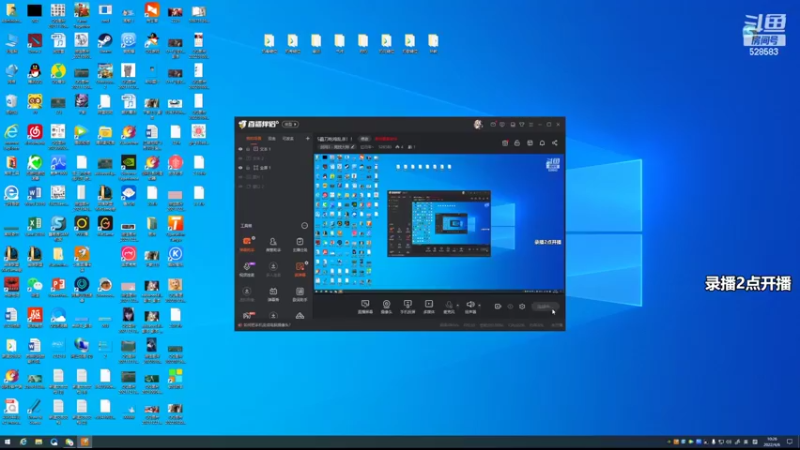Open the share icon in streaming app
The height and width of the screenshot is (450, 800).
coord(555,143)
